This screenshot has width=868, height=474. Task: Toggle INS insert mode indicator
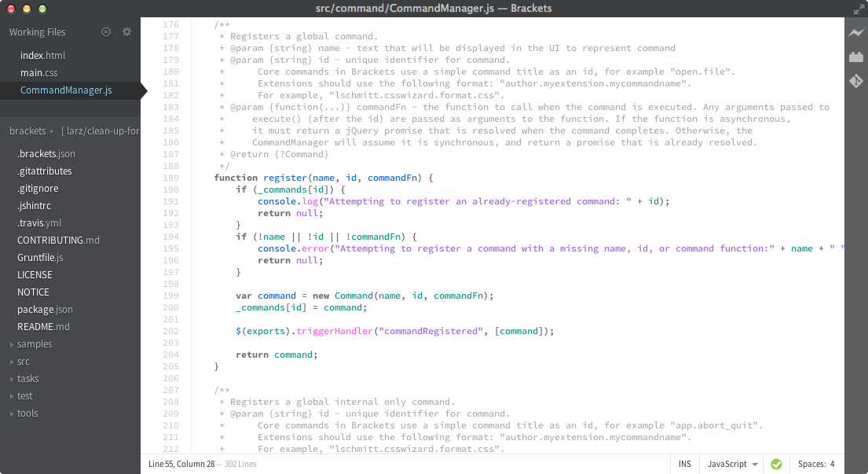point(685,464)
